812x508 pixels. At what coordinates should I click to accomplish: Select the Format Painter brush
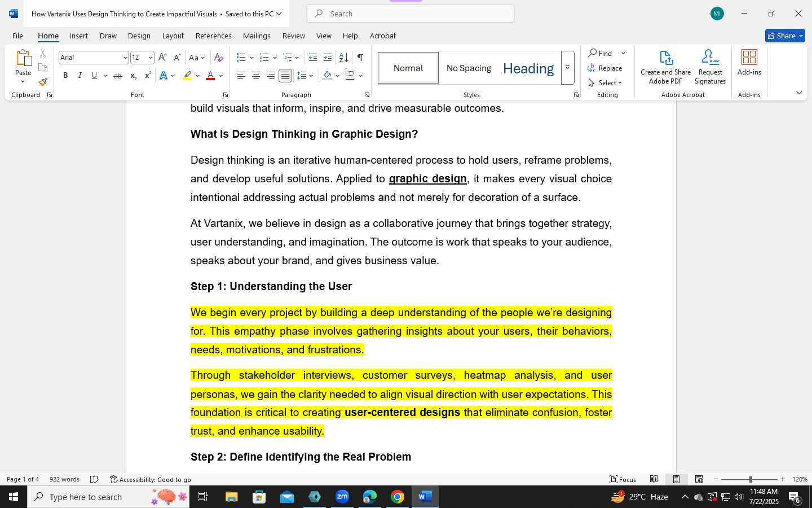tap(43, 82)
